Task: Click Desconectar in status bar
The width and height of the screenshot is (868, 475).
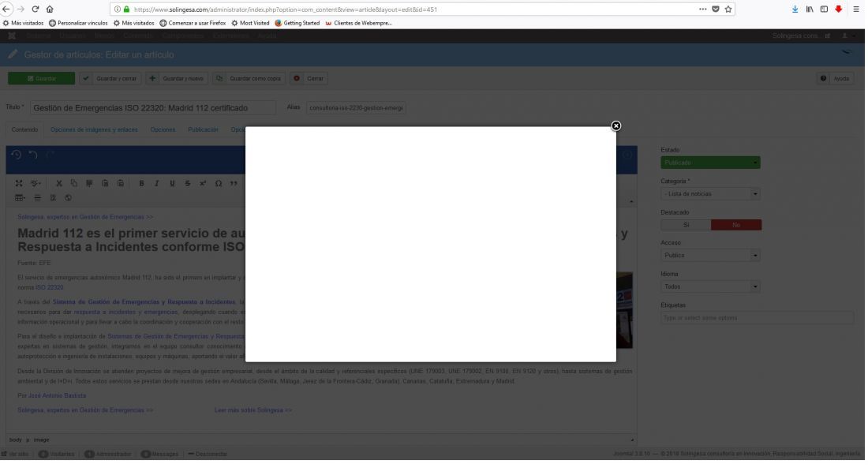Action: (208, 454)
